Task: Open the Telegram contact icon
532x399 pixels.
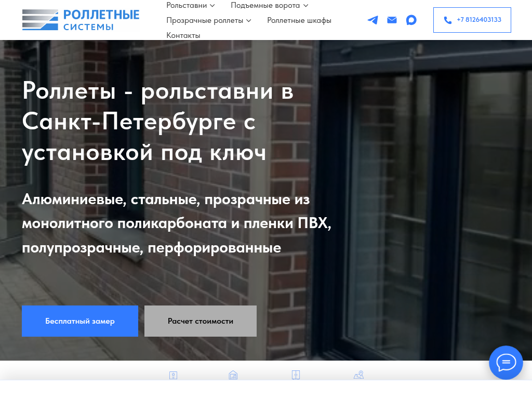Action: (373, 20)
